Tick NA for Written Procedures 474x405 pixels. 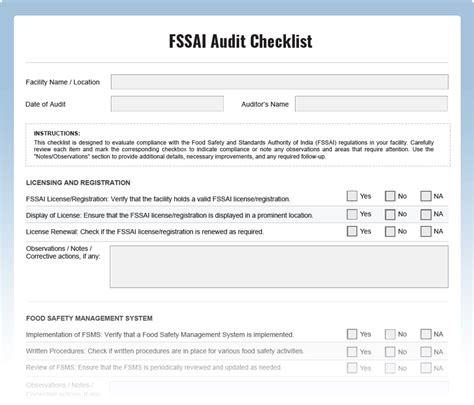click(426, 352)
